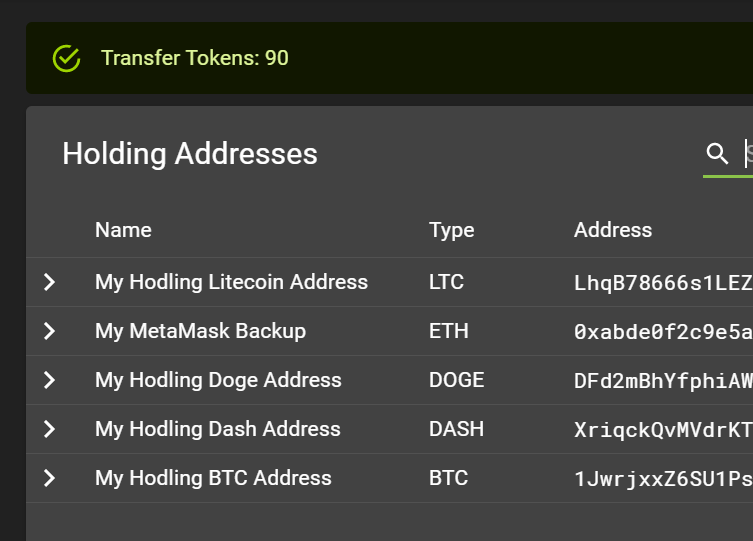
Task: Click the Transfer Tokens: 90 notification text
Action: tap(195, 58)
